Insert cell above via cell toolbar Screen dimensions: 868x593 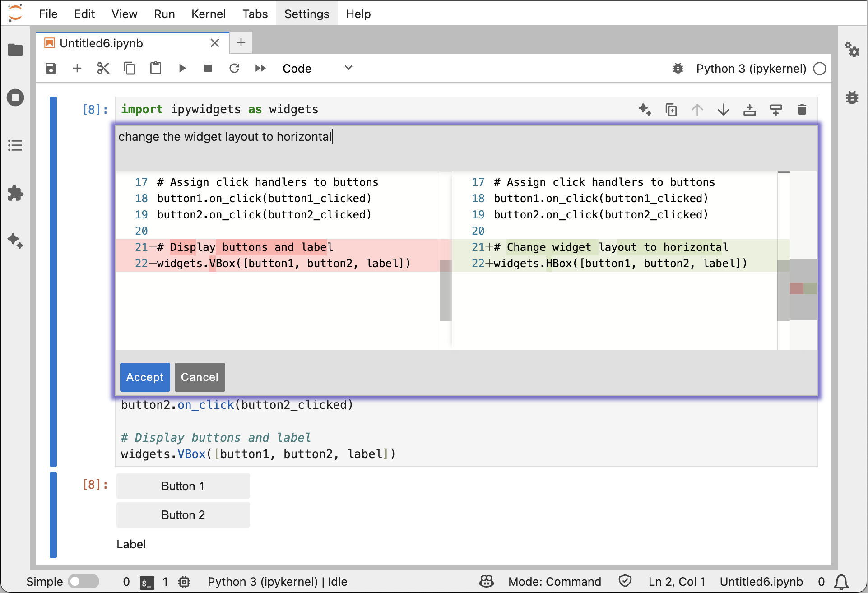pos(750,110)
